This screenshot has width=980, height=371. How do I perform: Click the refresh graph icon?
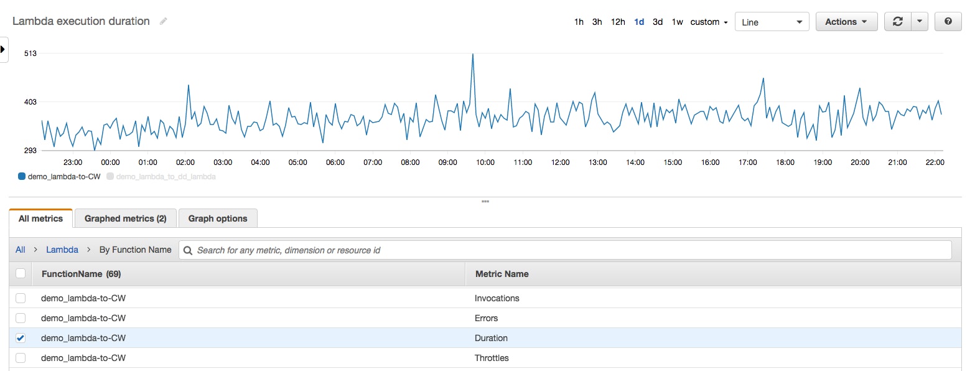pyautogui.click(x=897, y=22)
